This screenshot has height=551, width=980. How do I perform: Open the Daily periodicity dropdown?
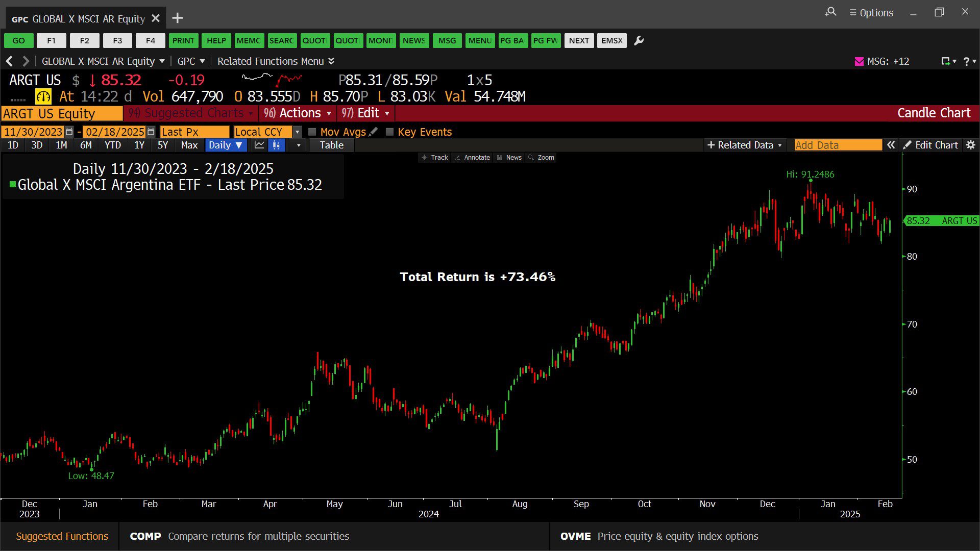[x=226, y=145]
